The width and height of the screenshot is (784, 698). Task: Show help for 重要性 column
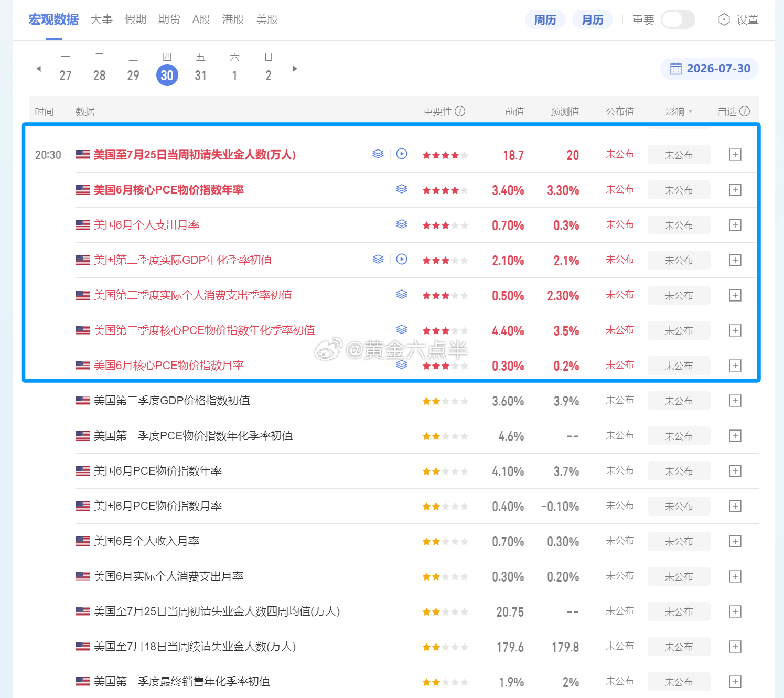pos(460,111)
